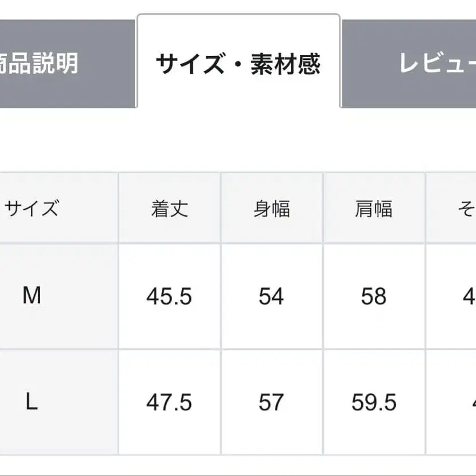Image resolution: width=476 pixels, height=476 pixels.
Task: Select the 身幅 column header
Action: click(x=273, y=207)
